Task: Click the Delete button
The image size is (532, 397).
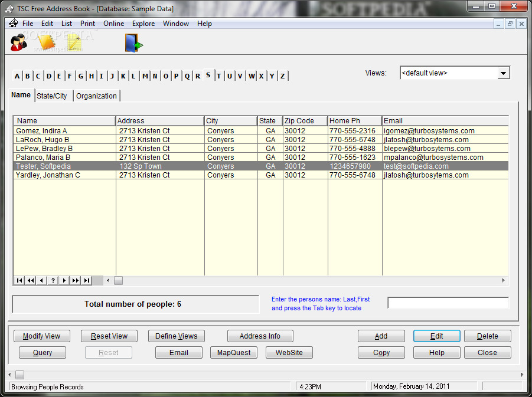Action: [x=488, y=336]
